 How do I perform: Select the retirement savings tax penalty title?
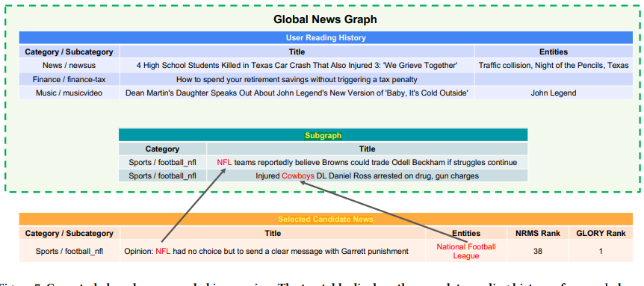(297, 79)
